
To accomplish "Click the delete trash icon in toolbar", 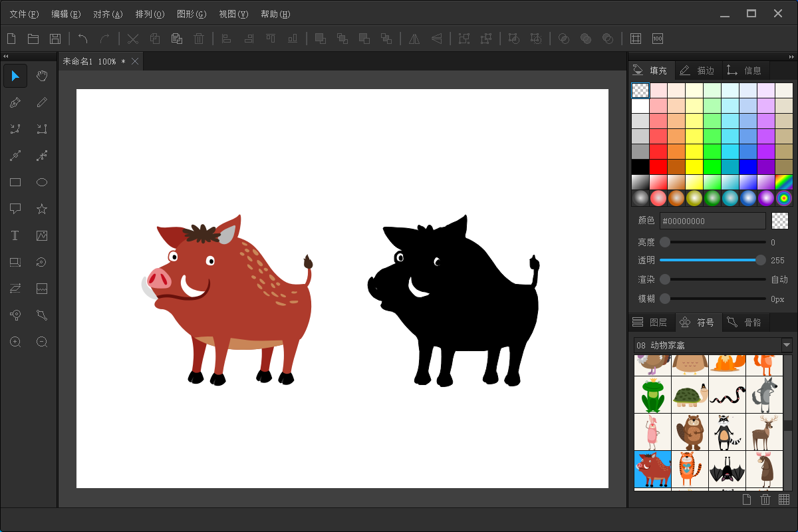I will [199, 39].
